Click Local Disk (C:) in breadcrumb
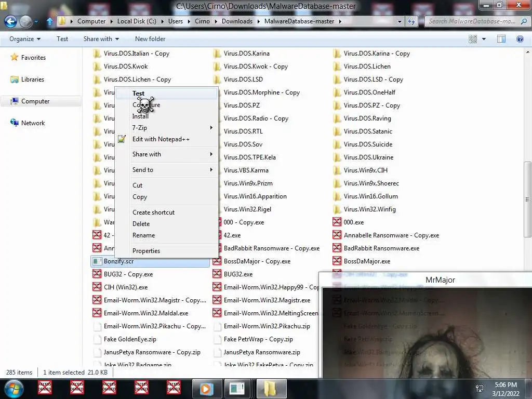The width and height of the screenshot is (532, 399). click(x=137, y=21)
